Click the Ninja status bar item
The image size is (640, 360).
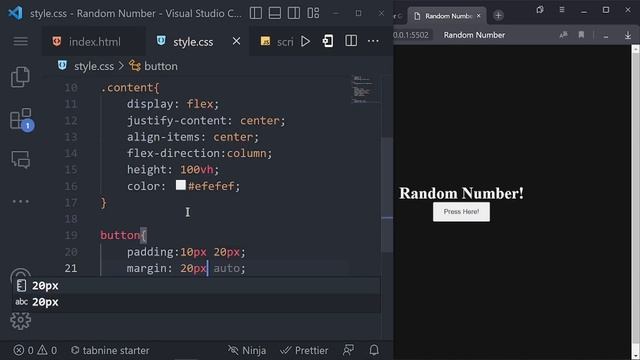point(247,350)
